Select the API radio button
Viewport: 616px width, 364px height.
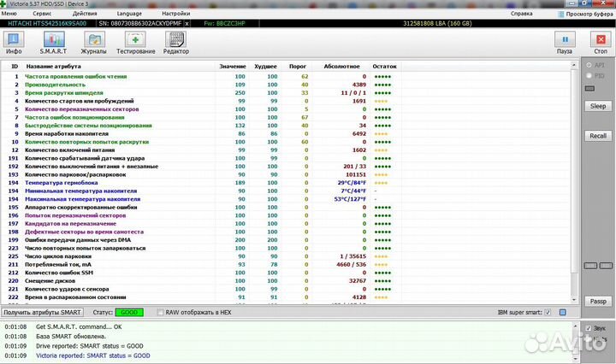[x=588, y=64]
